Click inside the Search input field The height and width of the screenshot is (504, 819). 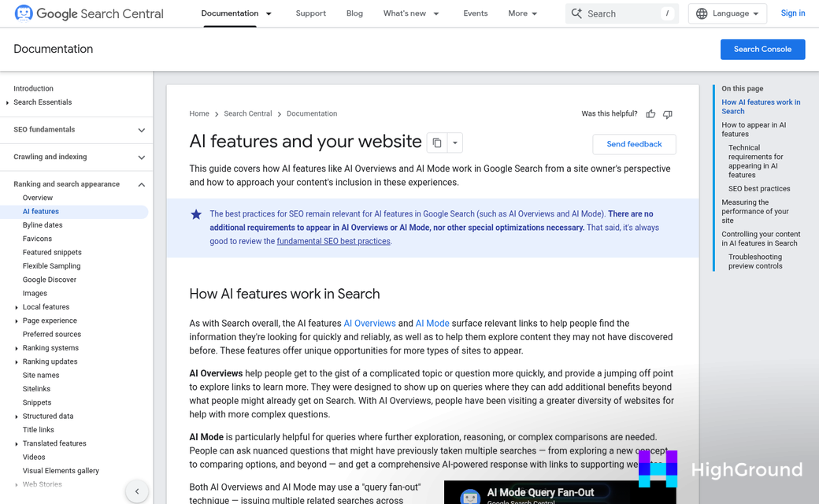tap(622, 13)
